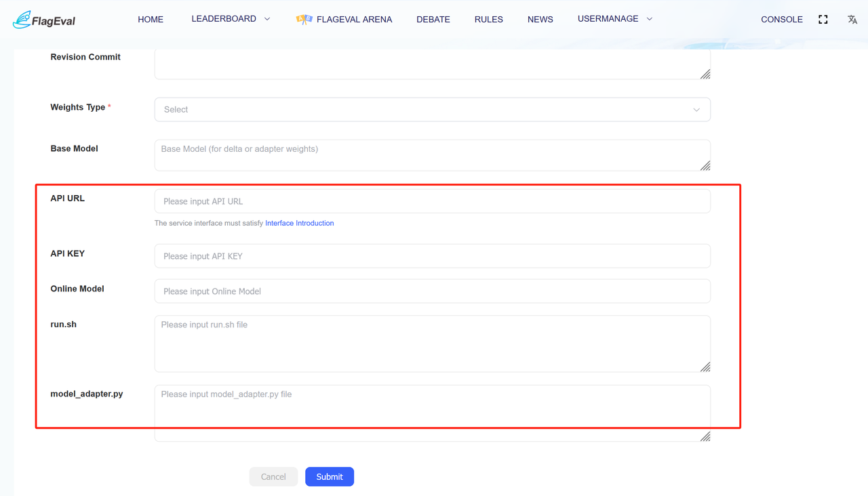Click the Cancel button
868x496 pixels.
pos(273,477)
